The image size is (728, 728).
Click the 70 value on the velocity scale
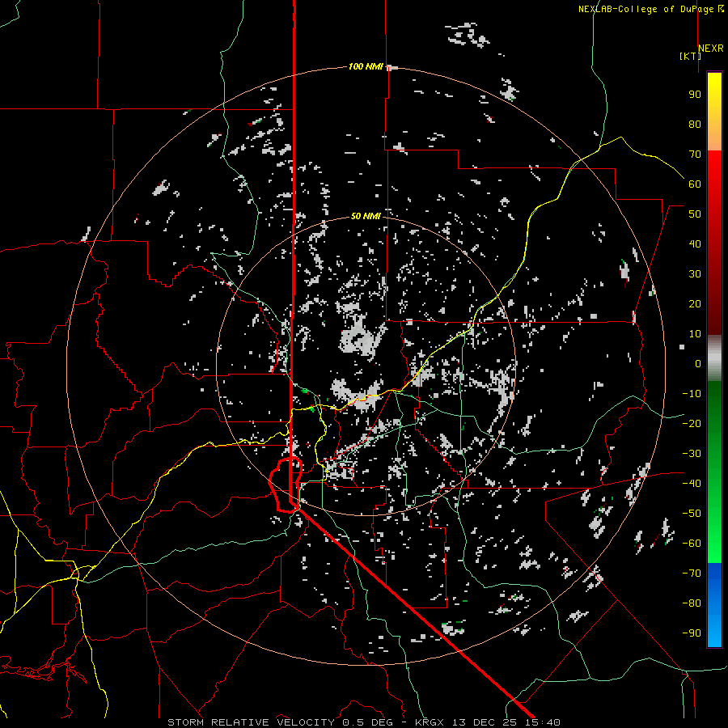coord(695,154)
